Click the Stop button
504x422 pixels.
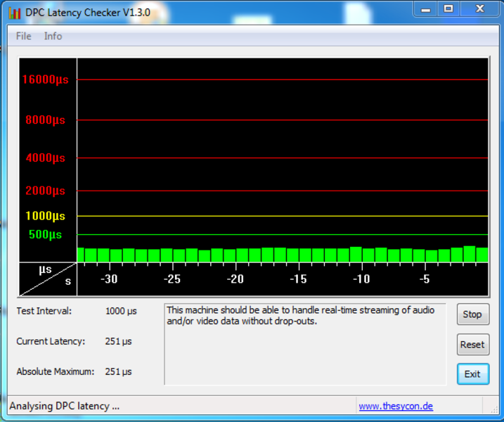pos(473,314)
